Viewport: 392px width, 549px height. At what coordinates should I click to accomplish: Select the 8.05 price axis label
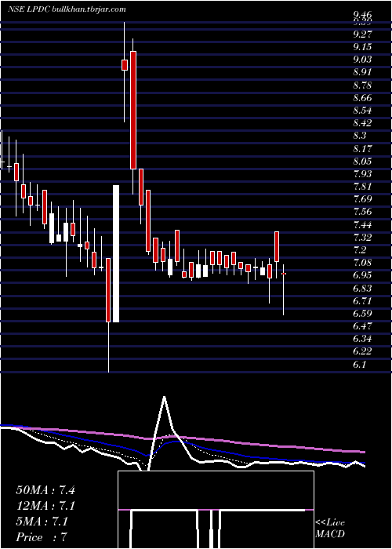pos(362,162)
